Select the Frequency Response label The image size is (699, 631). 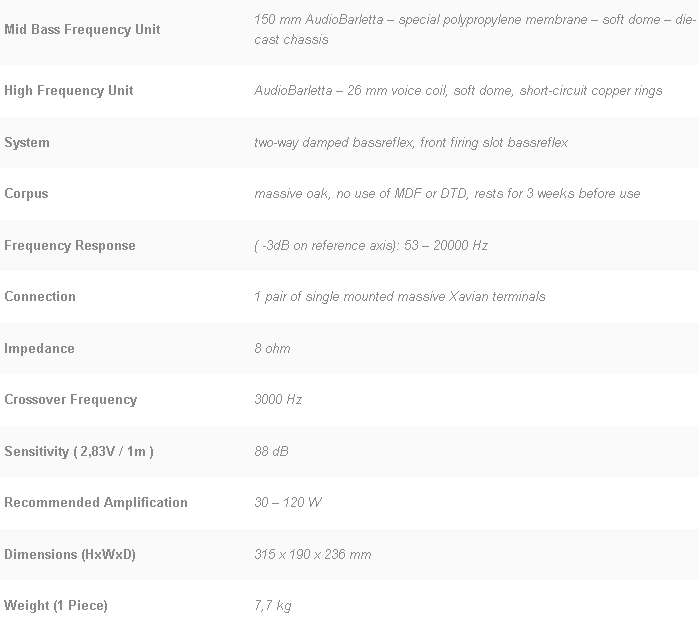pos(70,246)
